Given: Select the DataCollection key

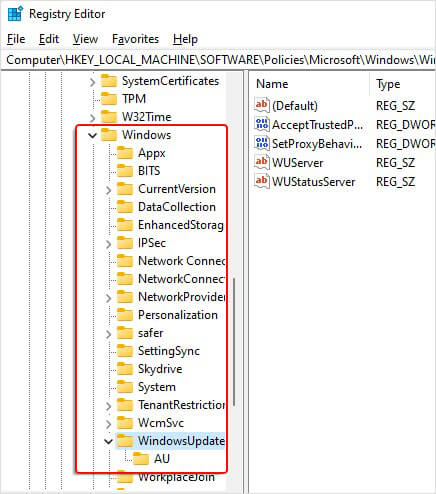Looking at the screenshot, I should tap(177, 207).
